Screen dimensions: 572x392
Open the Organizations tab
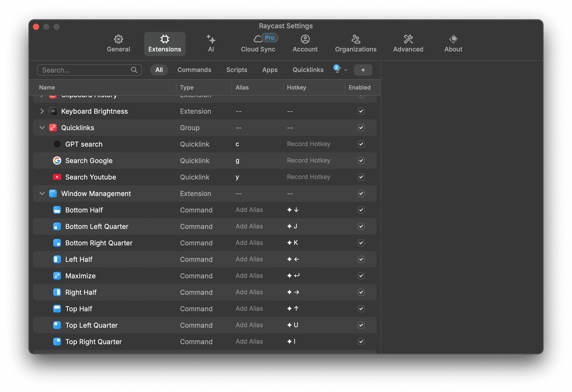click(x=356, y=44)
